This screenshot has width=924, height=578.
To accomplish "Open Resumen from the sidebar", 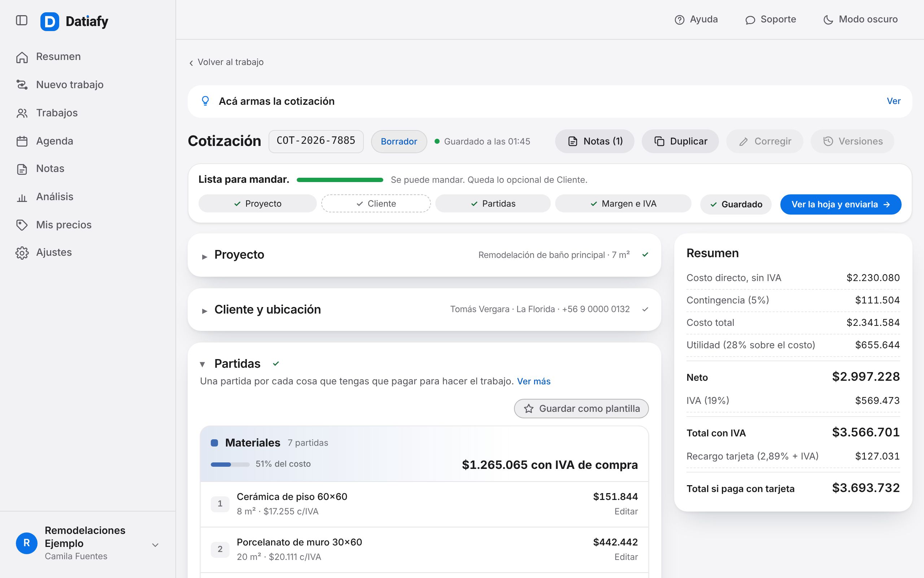I will point(48,57).
